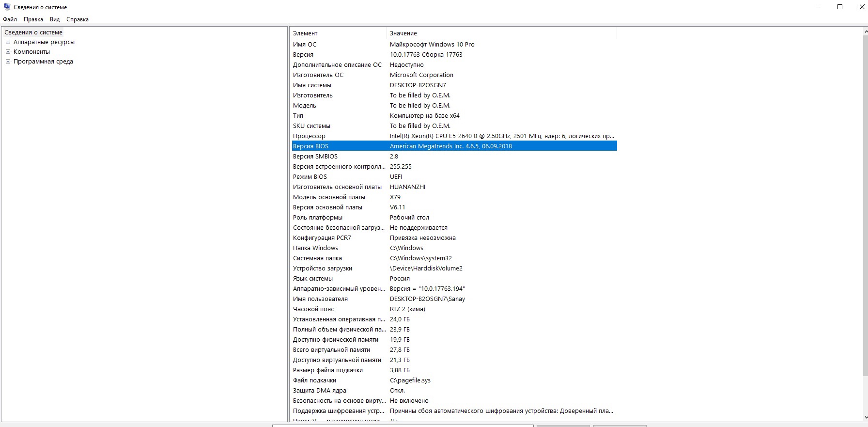Select the Сведения о системе tree root
Screen dimensions: 868x427
33,32
